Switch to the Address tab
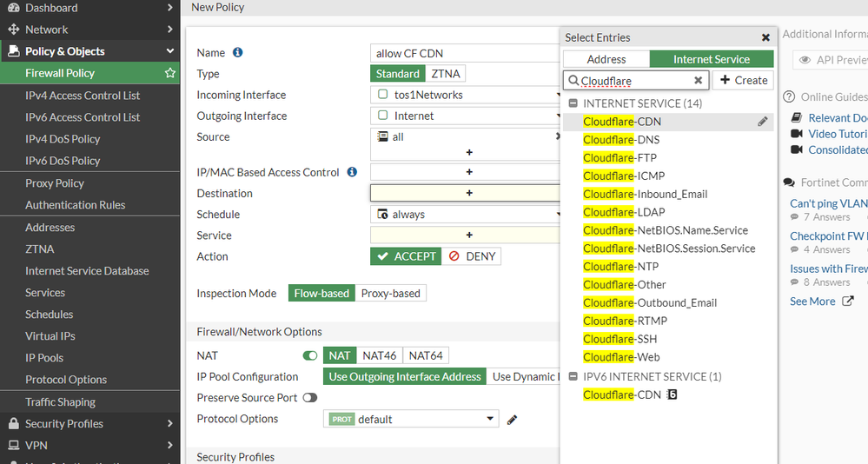The image size is (868, 464). click(606, 59)
